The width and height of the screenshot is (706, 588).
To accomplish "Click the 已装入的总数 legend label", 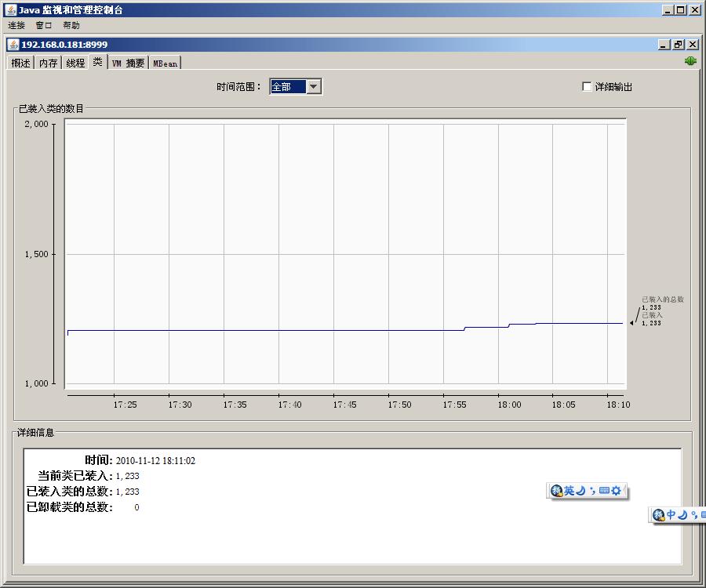I will (663, 299).
